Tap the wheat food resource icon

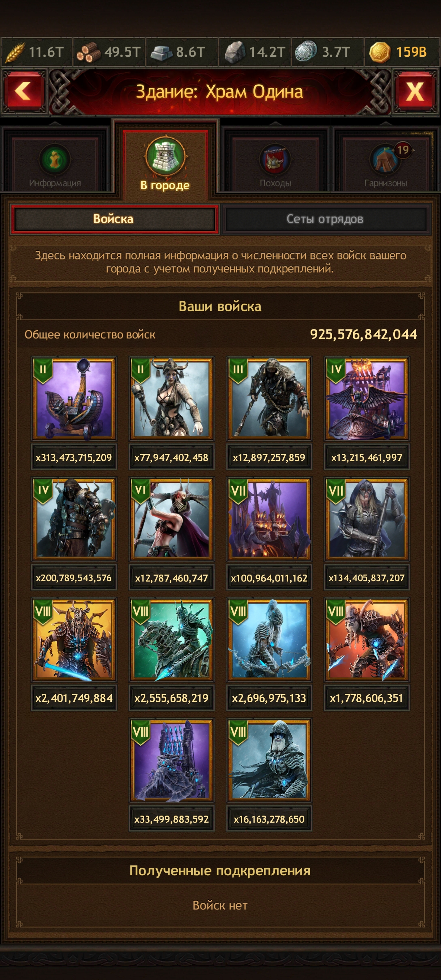(15, 52)
